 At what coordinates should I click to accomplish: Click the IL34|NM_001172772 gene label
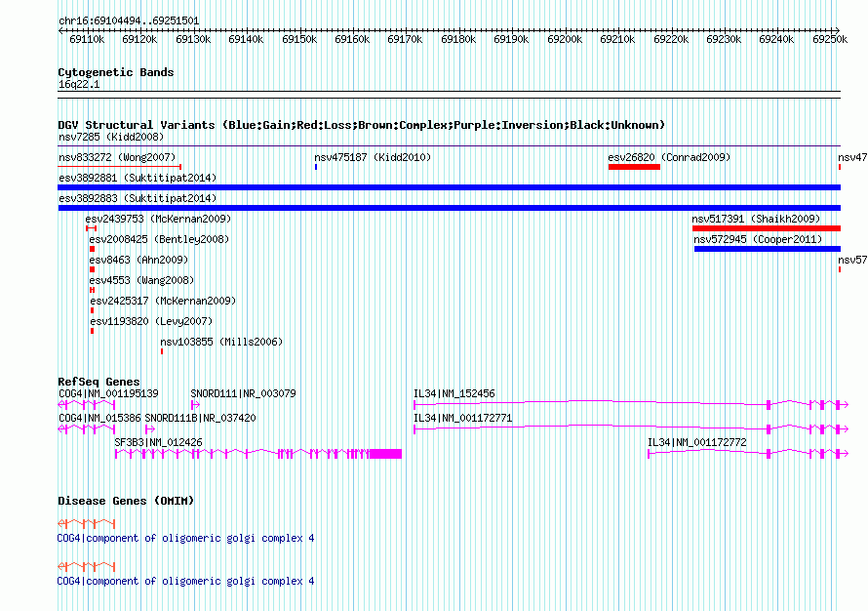(x=697, y=442)
